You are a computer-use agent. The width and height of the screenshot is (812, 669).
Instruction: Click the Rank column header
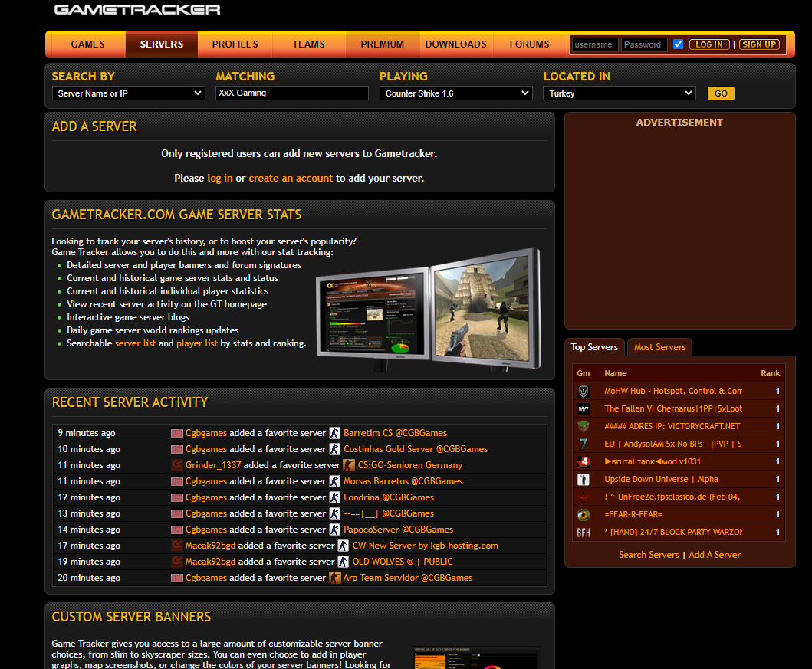(770, 373)
